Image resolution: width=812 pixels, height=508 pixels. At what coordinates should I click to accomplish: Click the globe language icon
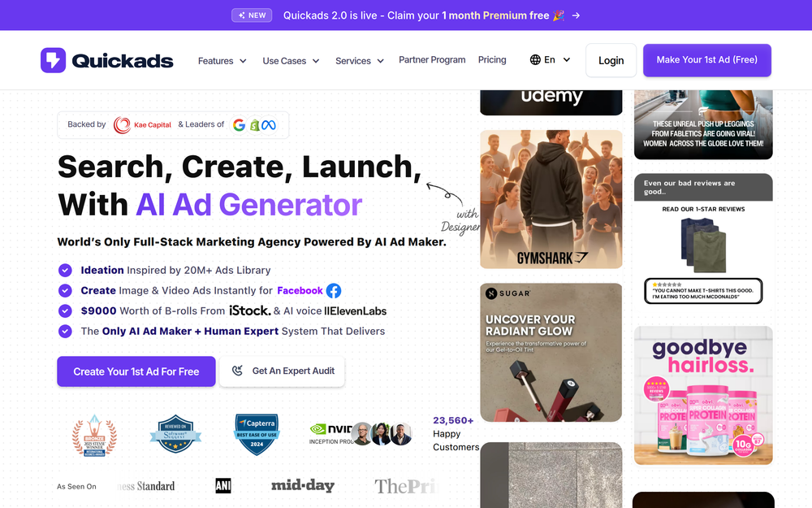[535, 59]
